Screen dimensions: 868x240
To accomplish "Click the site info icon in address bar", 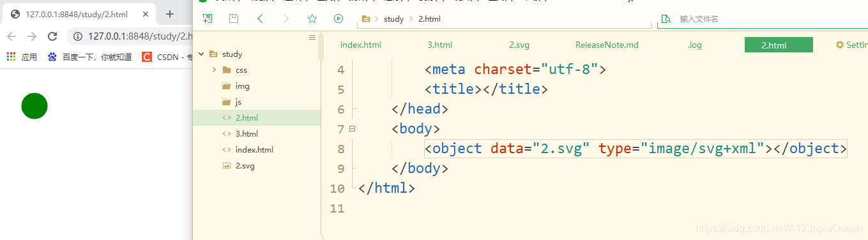I will tap(78, 36).
